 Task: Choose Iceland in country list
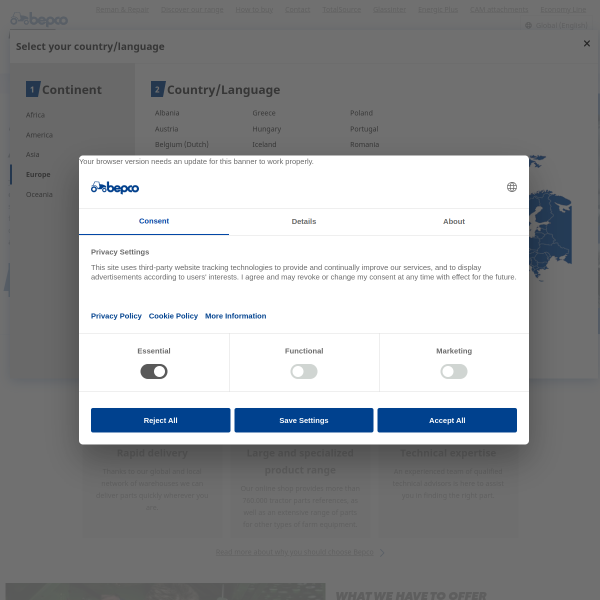point(264,144)
